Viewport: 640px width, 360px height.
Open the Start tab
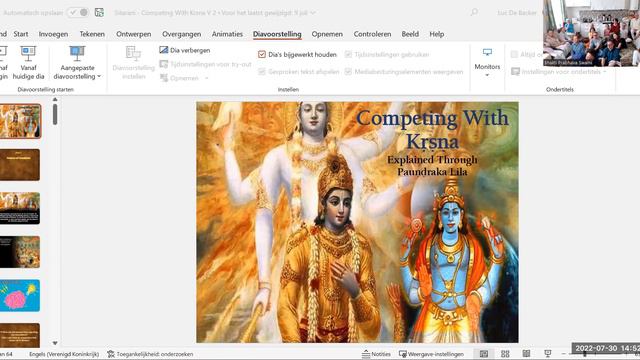click(x=21, y=34)
